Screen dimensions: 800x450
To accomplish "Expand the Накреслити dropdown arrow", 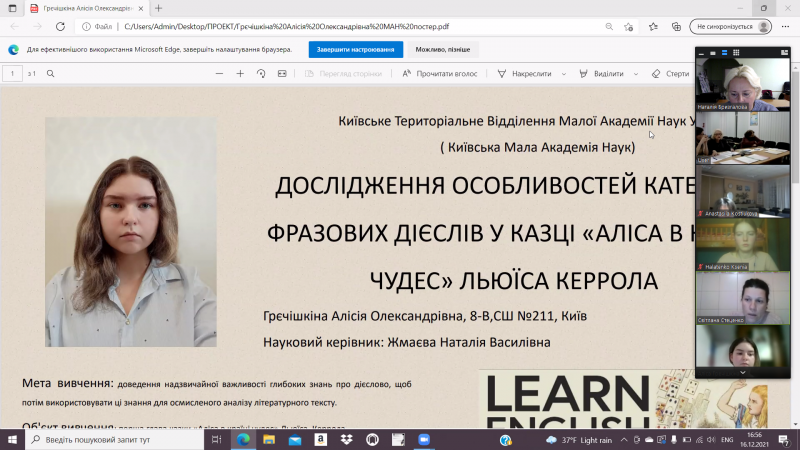I will (564, 74).
